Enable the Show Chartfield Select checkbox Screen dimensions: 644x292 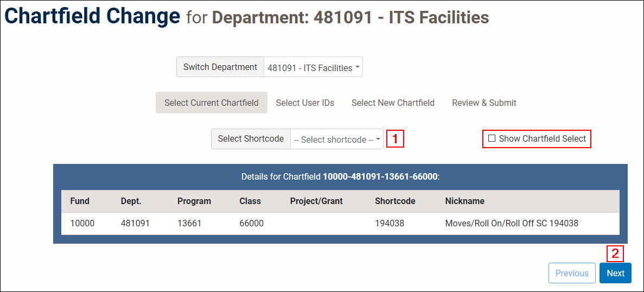click(492, 138)
